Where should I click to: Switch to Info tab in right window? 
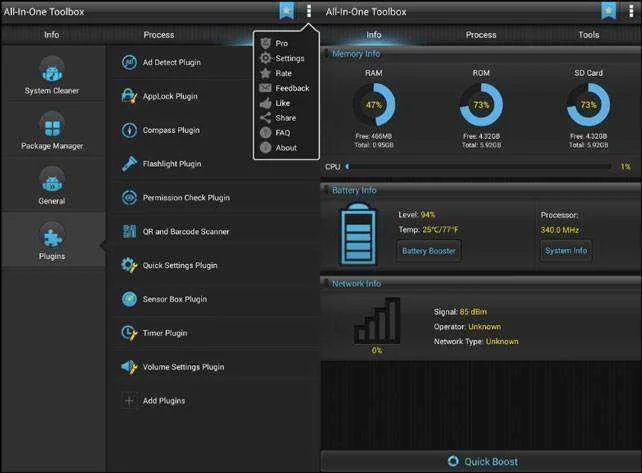tap(374, 35)
